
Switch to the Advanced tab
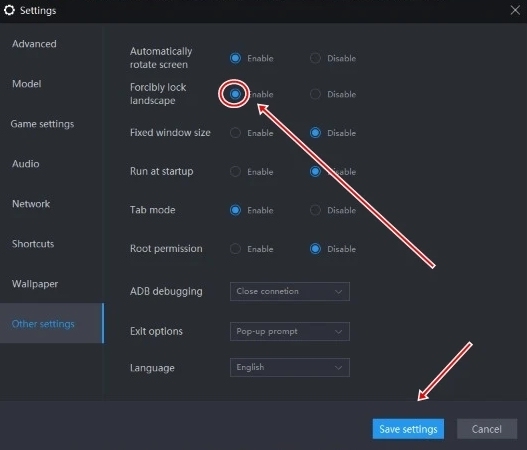coord(34,44)
